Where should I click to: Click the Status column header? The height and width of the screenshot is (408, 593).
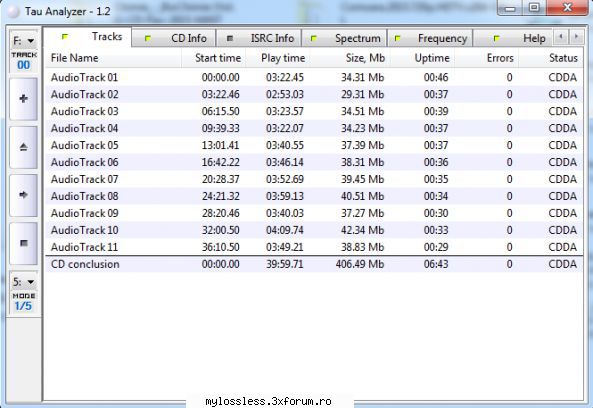551,58
